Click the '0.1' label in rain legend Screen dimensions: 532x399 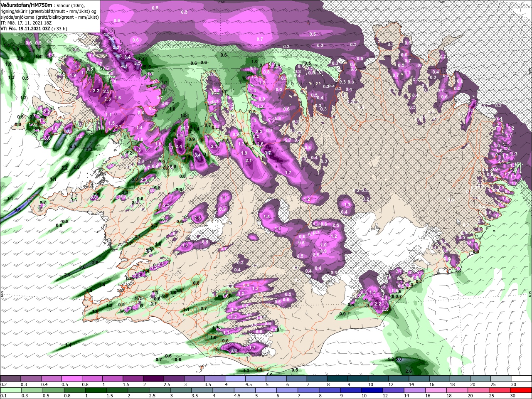point(3,396)
